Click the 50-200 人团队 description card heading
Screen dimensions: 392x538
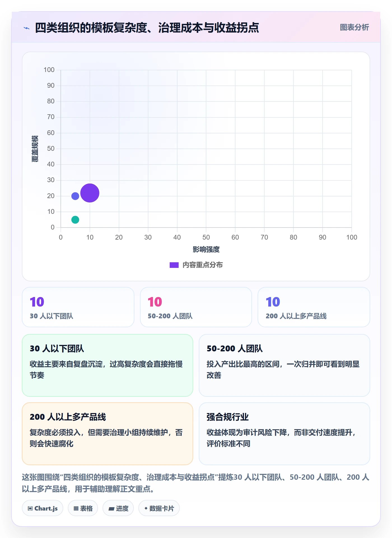pyautogui.click(x=235, y=349)
